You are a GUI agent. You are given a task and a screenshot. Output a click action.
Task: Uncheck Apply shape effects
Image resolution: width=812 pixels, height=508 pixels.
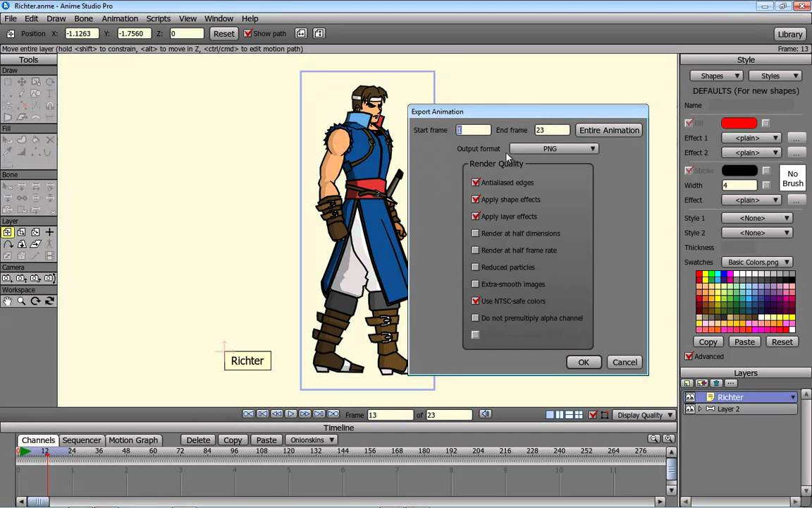[475, 200]
